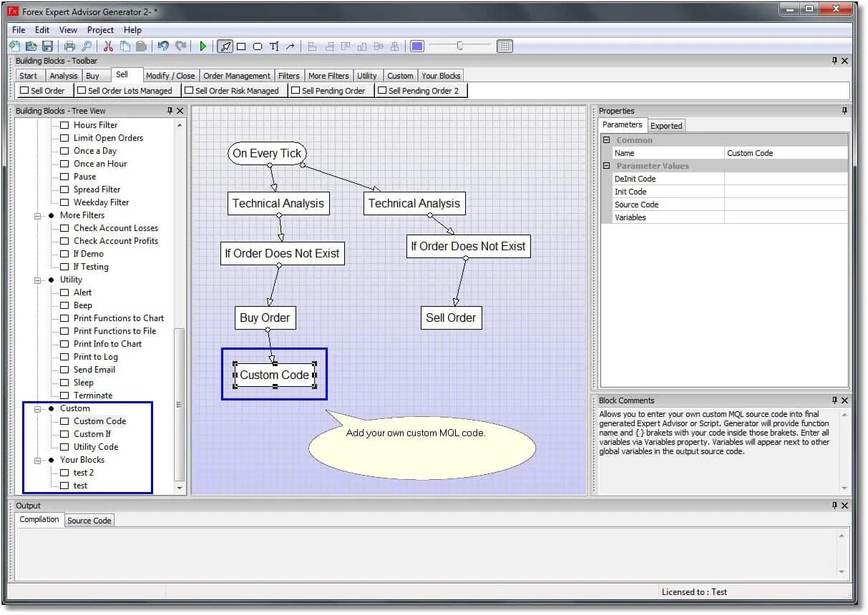The width and height of the screenshot is (868, 615).
Task: Toggle the grid display icon
Action: (504, 46)
